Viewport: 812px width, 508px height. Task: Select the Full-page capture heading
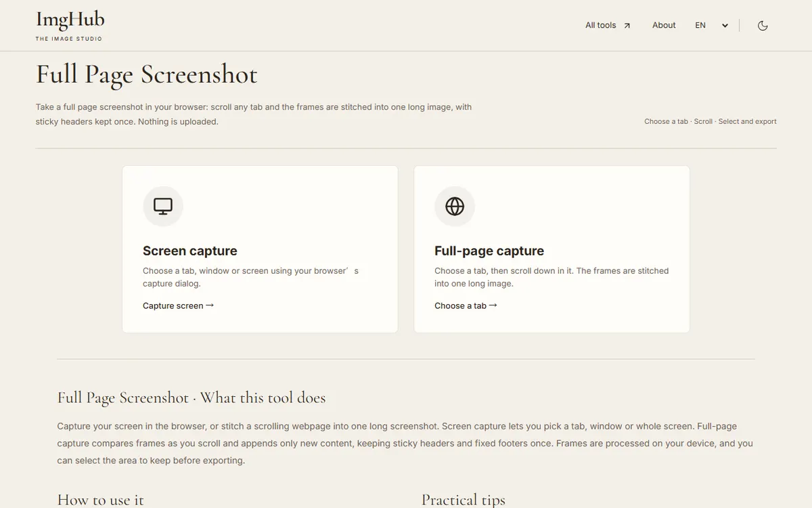tap(489, 251)
